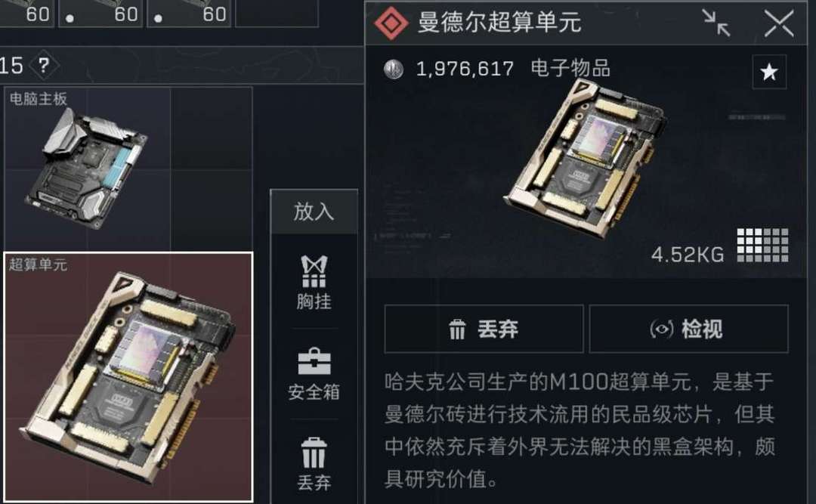Image resolution: width=816 pixels, height=504 pixels.
Task: Close the 曼德尔超算单元 detail panel
Action: coord(779,23)
